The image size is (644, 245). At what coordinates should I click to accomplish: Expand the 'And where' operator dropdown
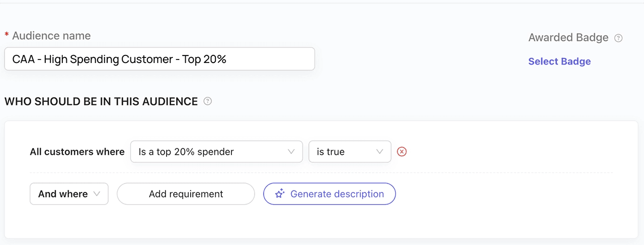pyautogui.click(x=69, y=194)
